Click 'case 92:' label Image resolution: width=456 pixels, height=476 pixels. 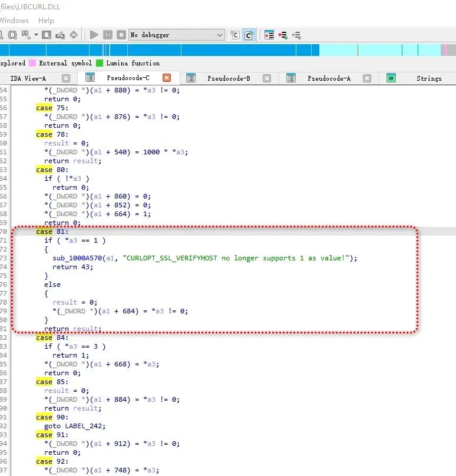(52, 461)
